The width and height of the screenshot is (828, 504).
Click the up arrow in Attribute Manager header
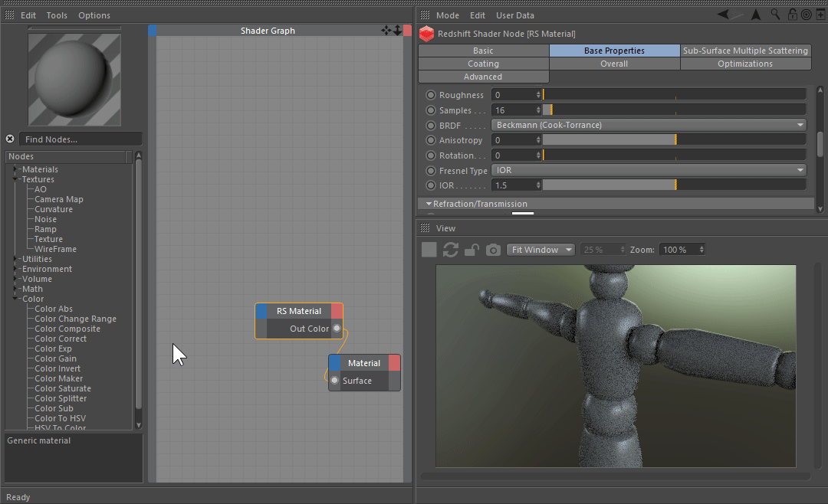tap(756, 15)
